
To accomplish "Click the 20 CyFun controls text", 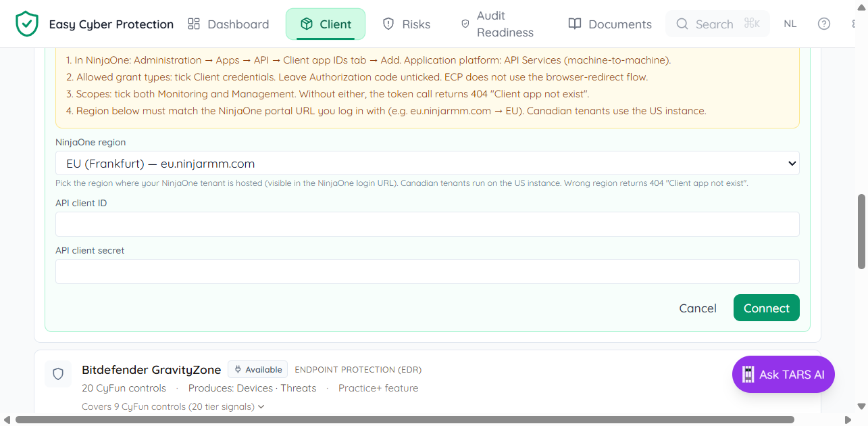I will tap(124, 388).
